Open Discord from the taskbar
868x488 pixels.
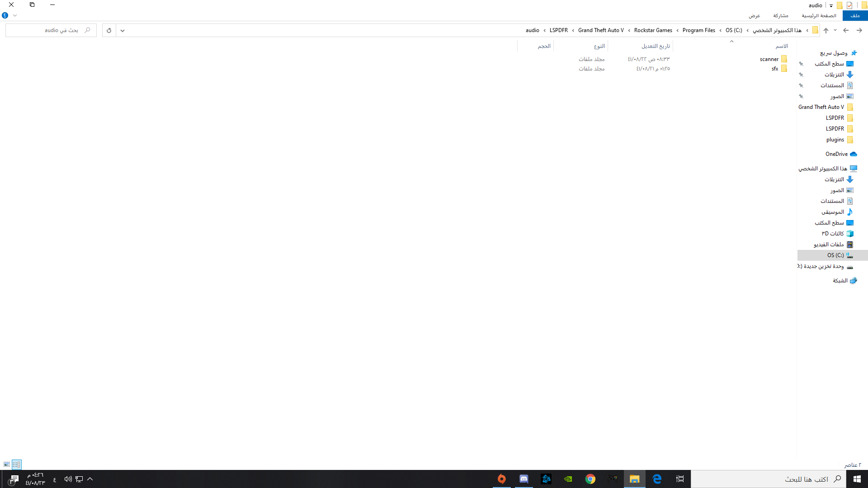click(x=524, y=479)
